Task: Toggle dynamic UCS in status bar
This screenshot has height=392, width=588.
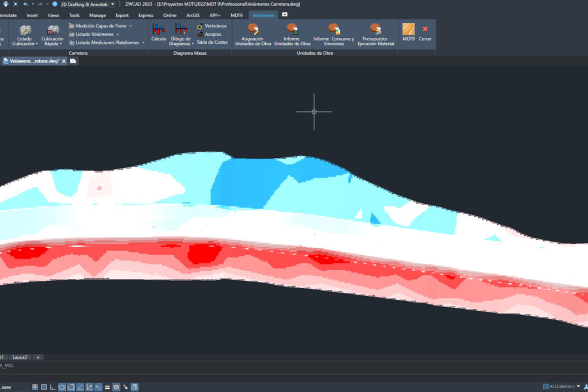Action: (x=90, y=387)
